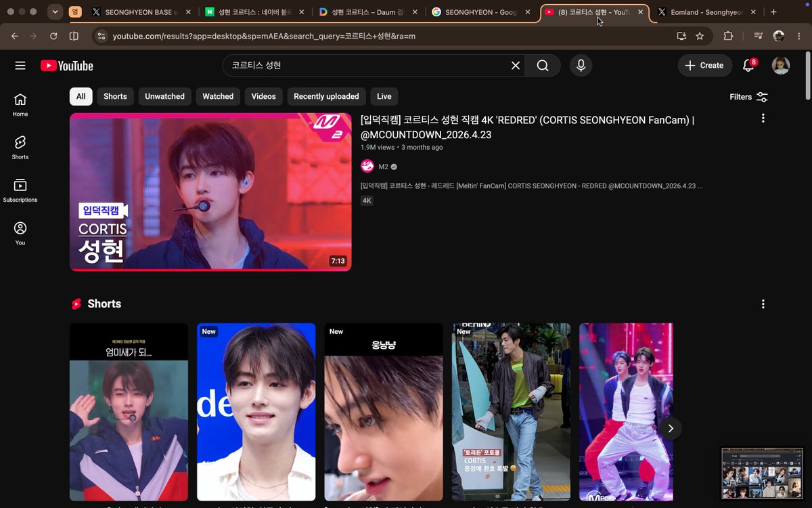Open Home in the sidebar
The width and height of the screenshot is (812, 508).
(20, 105)
